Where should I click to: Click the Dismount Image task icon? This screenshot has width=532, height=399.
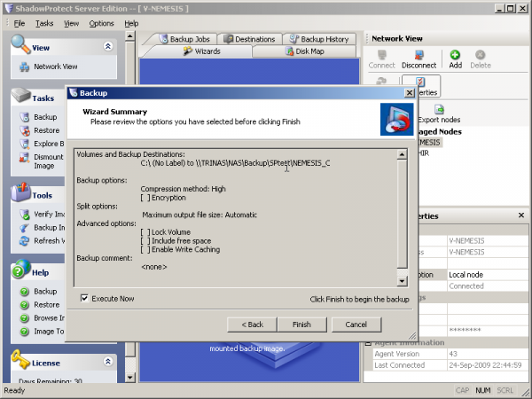24,158
